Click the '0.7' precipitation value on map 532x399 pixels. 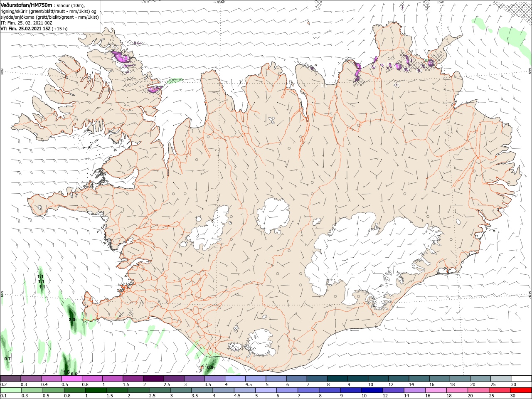coord(7,359)
